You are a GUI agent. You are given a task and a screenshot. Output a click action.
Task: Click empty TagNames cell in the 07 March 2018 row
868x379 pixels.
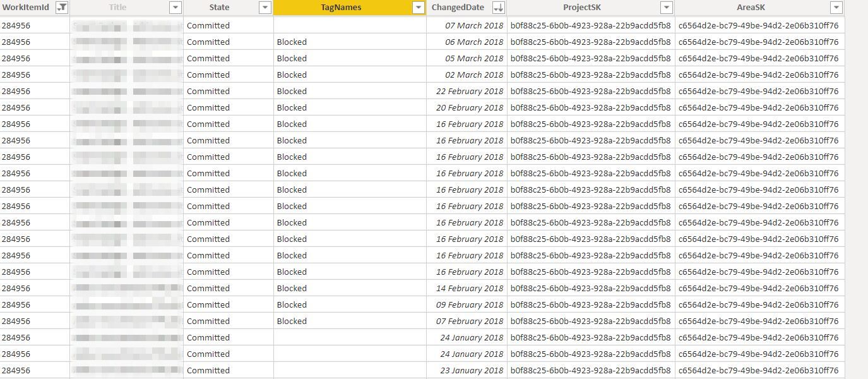[x=350, y=25]
